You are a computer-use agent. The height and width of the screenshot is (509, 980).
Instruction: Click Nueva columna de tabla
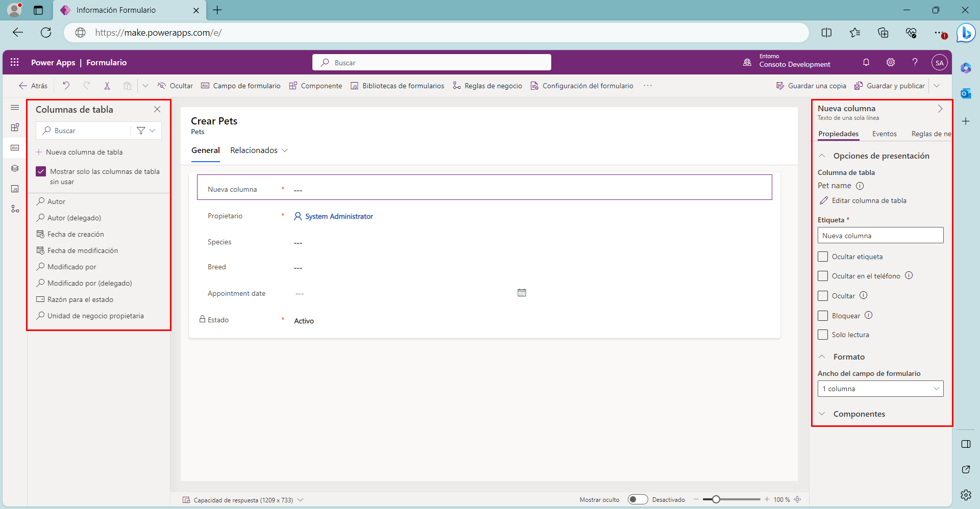(x=79, y=152)
